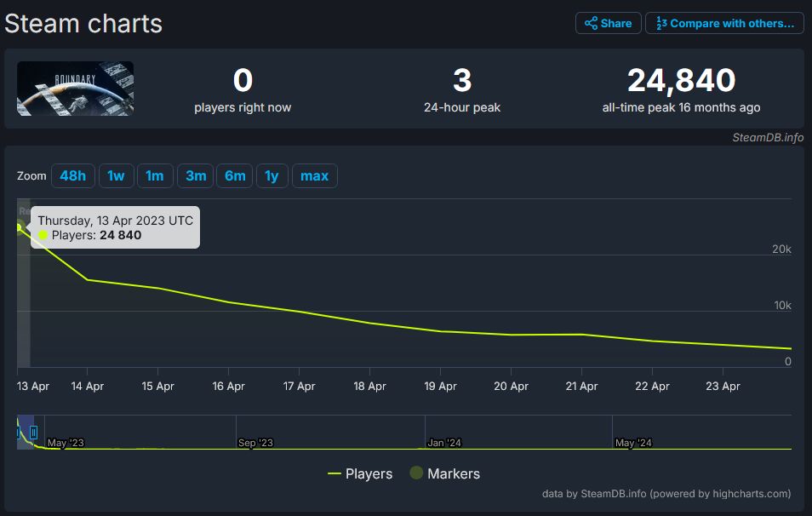This screenshot has height=516, width=812.
Task: Click the May '24 navigator label
Action: point(633,443)
